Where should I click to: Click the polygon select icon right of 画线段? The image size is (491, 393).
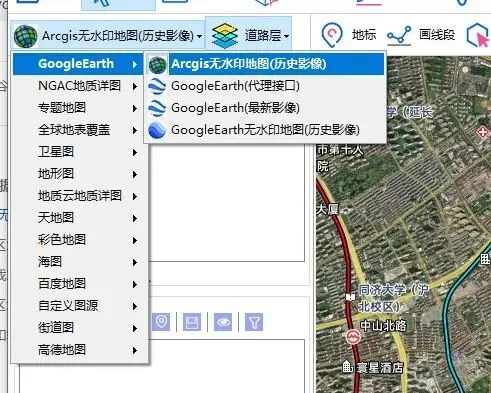coord(477,35)
